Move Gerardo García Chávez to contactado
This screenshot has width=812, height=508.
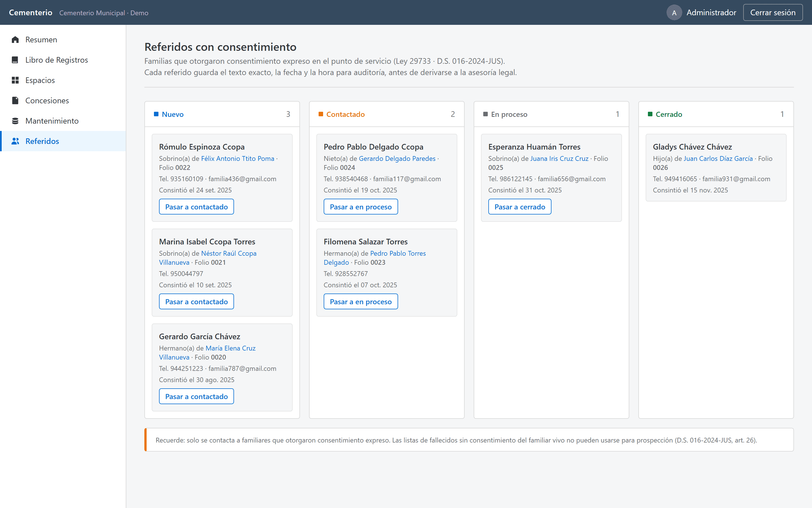tap(196, 396)
